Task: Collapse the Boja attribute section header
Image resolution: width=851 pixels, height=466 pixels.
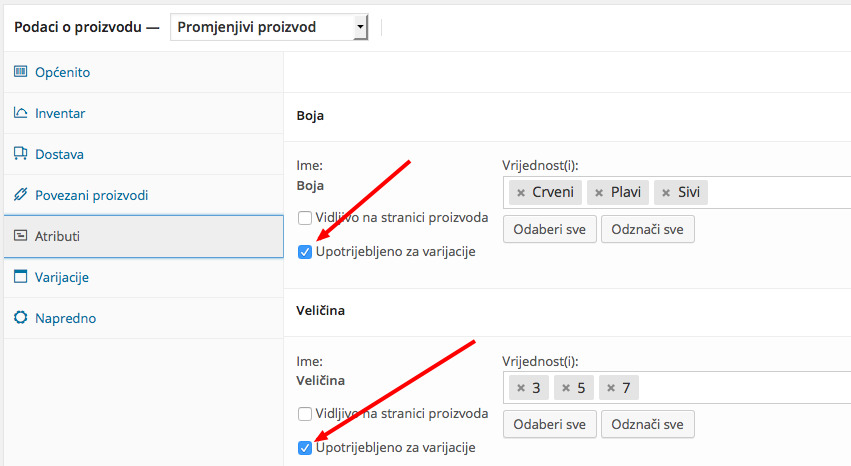Action: [567, 116]
